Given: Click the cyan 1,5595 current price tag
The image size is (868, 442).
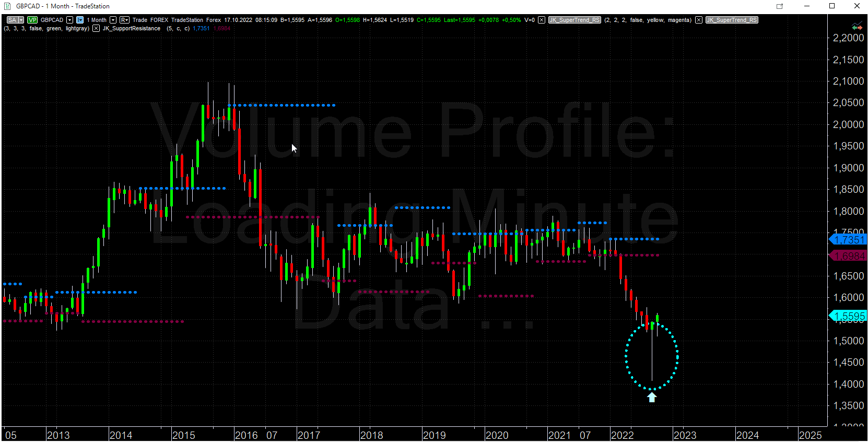Looking at the screenshot, I should coord(848,316).
